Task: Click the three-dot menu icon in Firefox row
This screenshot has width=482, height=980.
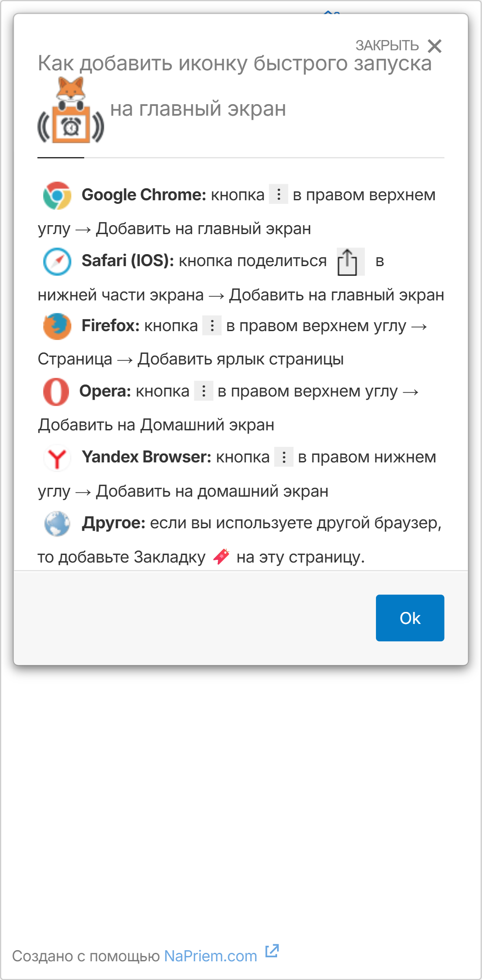Action: point(212,325)
